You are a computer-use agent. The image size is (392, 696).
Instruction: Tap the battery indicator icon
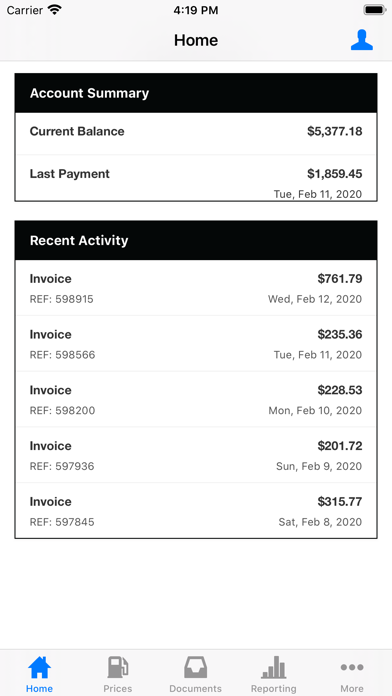[x=375, y=10]
